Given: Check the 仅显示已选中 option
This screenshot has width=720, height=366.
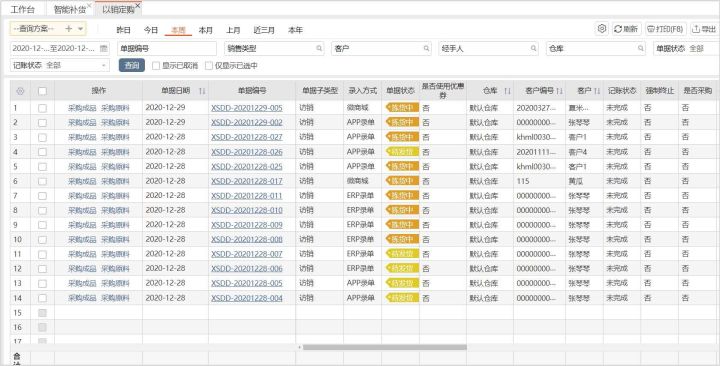Looking at the screenshot, I should point(209,66).
